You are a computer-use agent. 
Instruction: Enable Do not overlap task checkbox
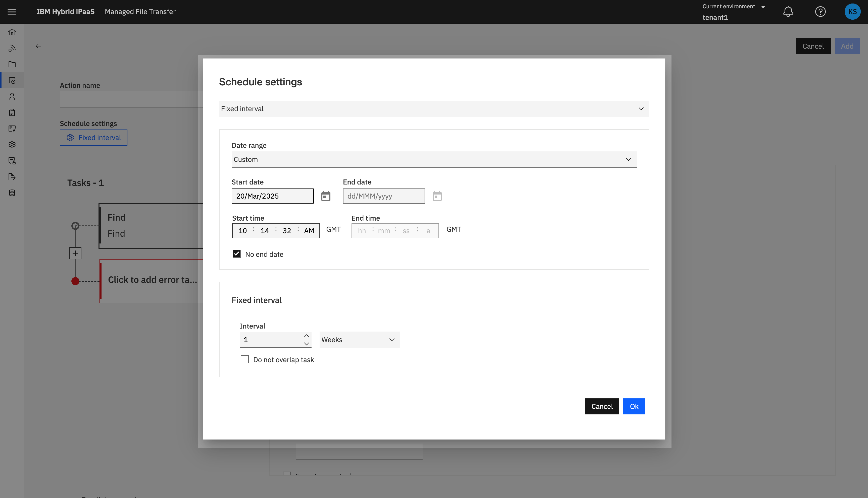click(244, 359)
